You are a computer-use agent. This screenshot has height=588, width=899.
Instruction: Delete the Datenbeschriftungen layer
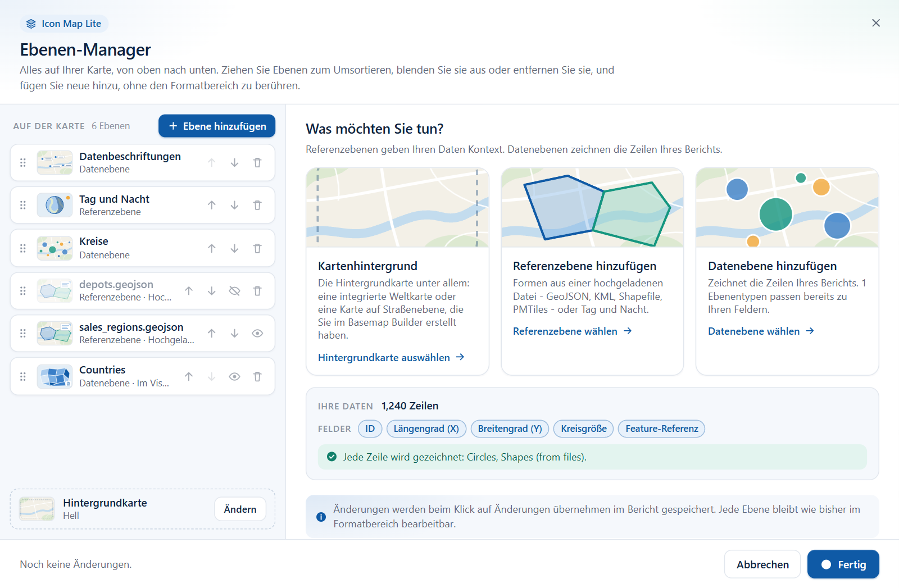coord(257,163)
